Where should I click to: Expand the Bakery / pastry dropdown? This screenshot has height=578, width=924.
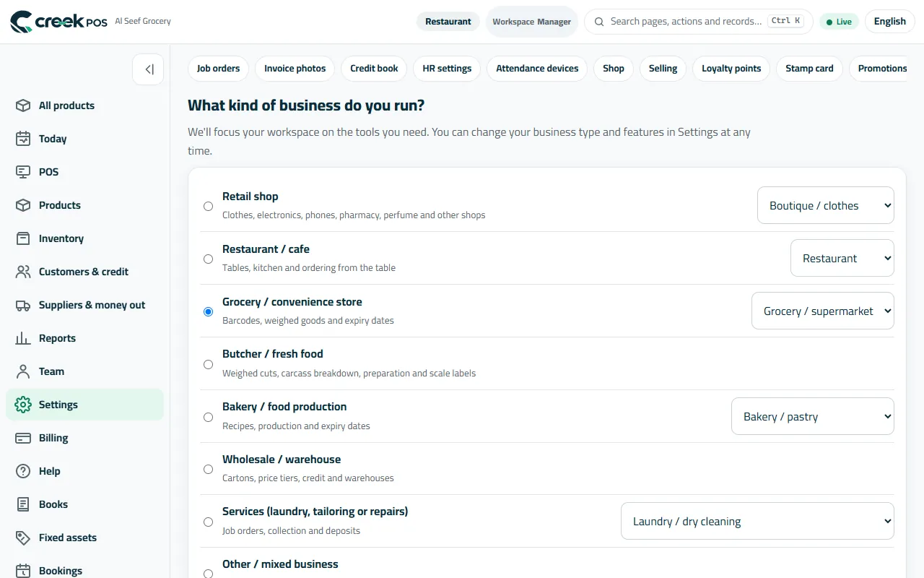(813, 417)
